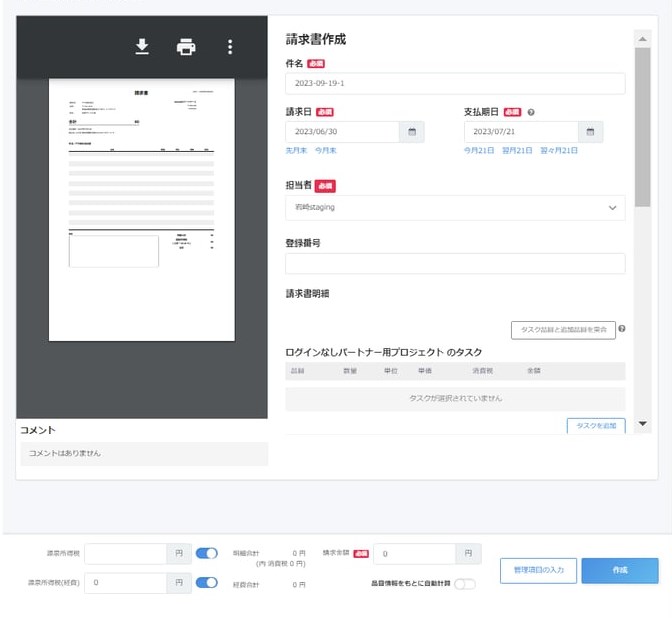Screen dimensions: 672x618
Task: Toggle the 源泉所得税(経費) switch
Action: [x=207, y=582]
